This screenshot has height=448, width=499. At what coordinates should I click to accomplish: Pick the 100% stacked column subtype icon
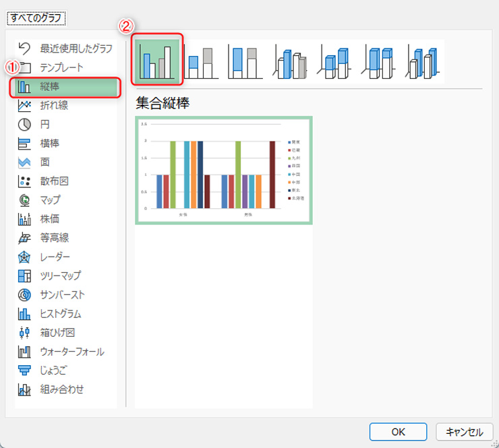[244, 61]
